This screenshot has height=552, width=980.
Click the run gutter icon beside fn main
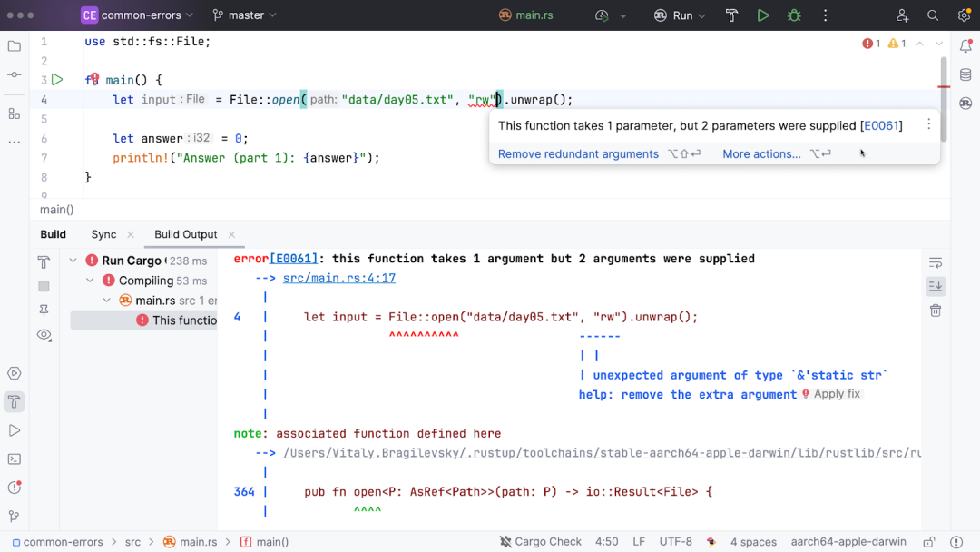click(57, 80)
